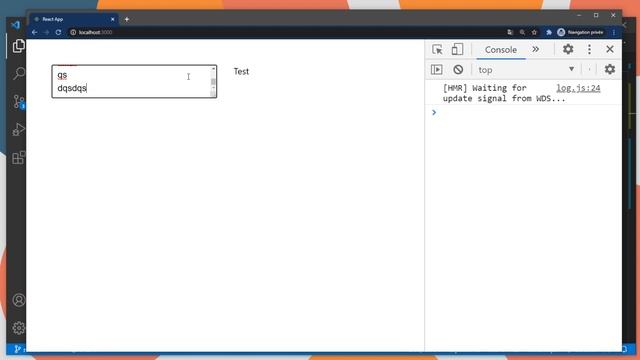
Task: Show more DevTools tabs via double chevron
Action: tap(536, 49)
